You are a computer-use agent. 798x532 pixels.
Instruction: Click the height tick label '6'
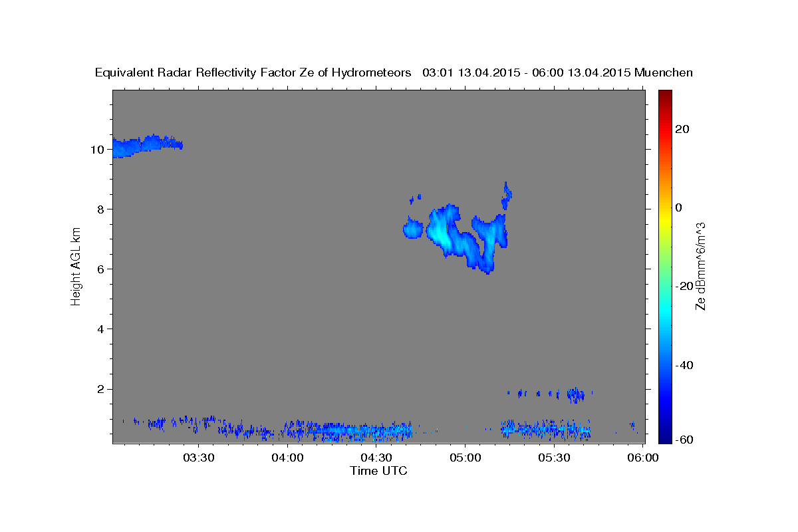click(x=100, y=269)
